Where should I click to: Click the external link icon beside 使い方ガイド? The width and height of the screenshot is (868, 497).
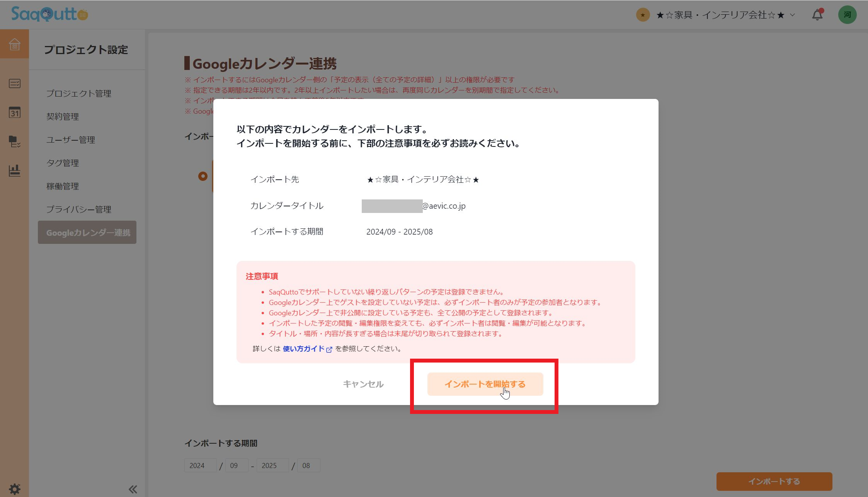click(329, 349)
